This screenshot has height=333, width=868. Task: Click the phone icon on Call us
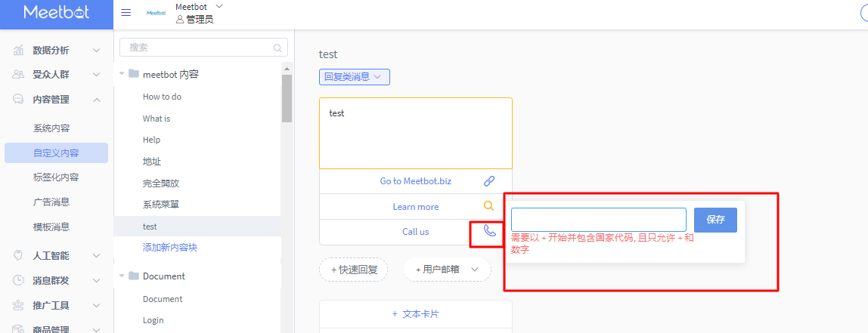[x=490, y=230]
